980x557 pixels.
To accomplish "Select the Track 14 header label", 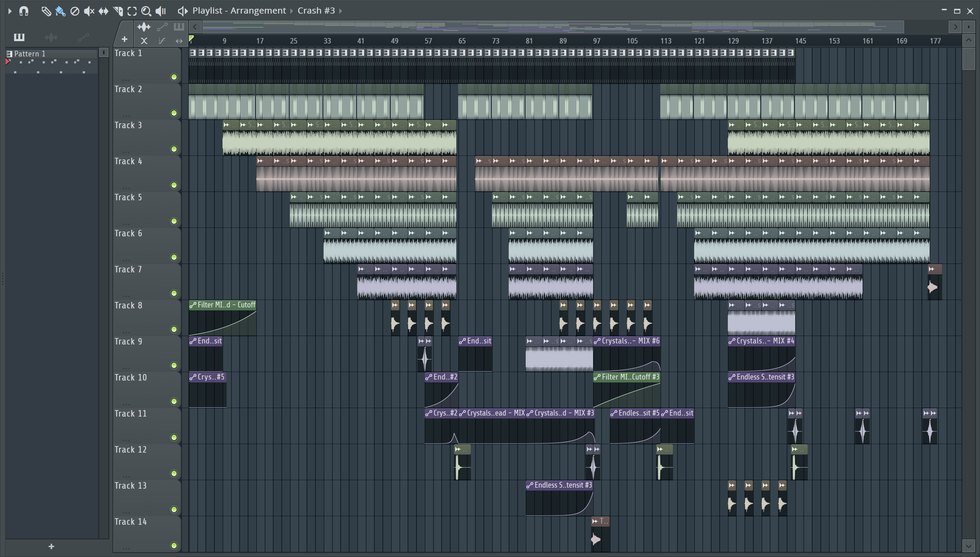I will pos(131,522).
